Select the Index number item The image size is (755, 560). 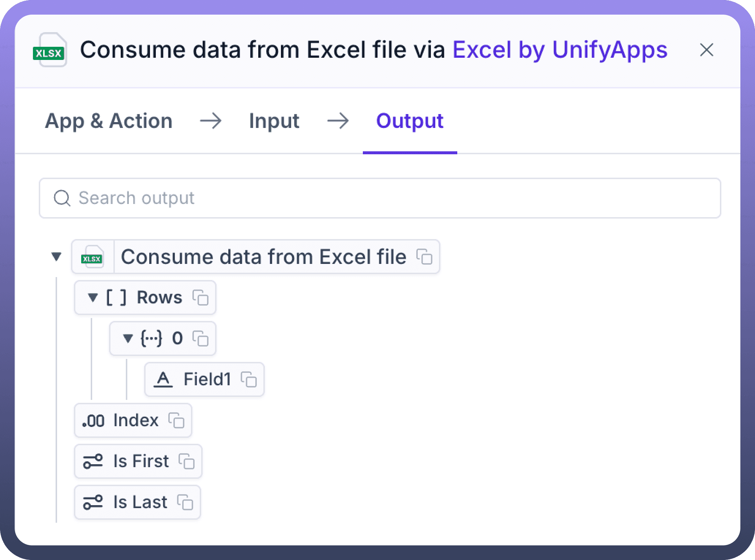[x=135, y=420]
